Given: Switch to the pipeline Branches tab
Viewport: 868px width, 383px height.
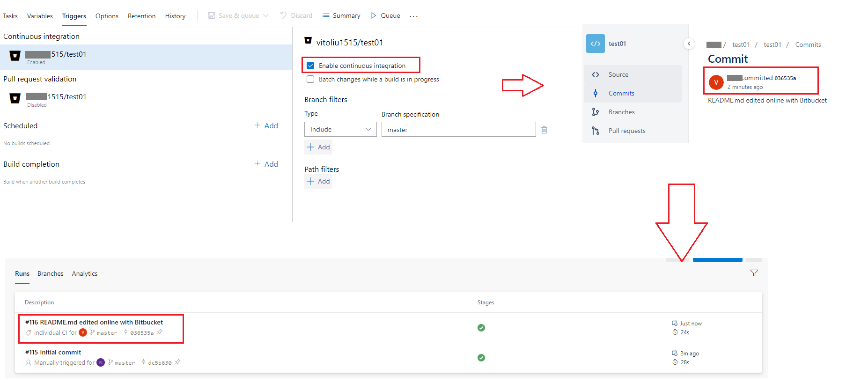Looking at the screenshot, I should 51,273.
